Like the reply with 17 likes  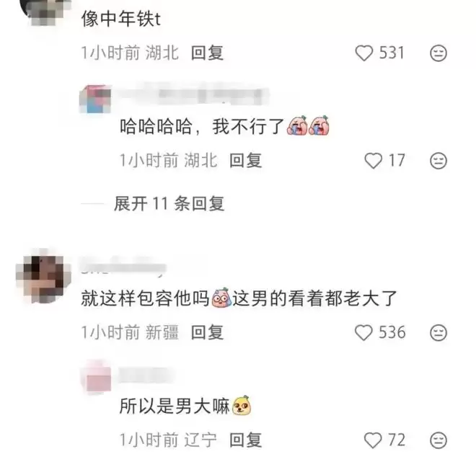(373, 161)
